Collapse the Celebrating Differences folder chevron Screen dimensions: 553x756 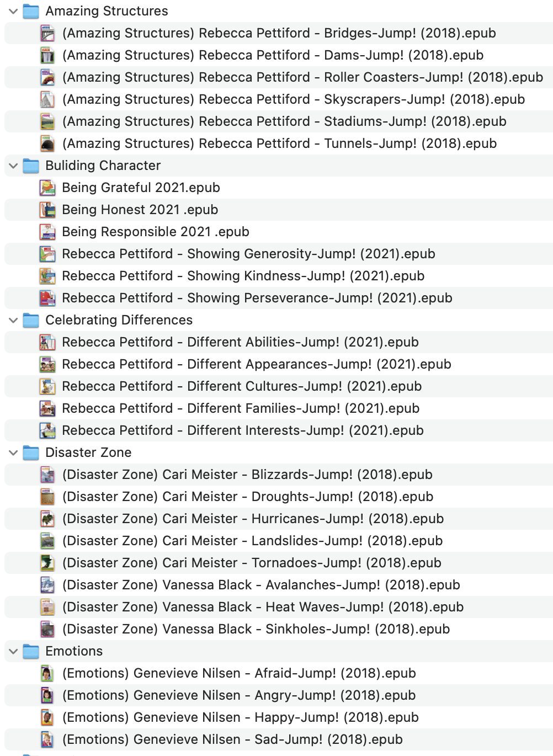pyautogui.click(x=13, y=320)
